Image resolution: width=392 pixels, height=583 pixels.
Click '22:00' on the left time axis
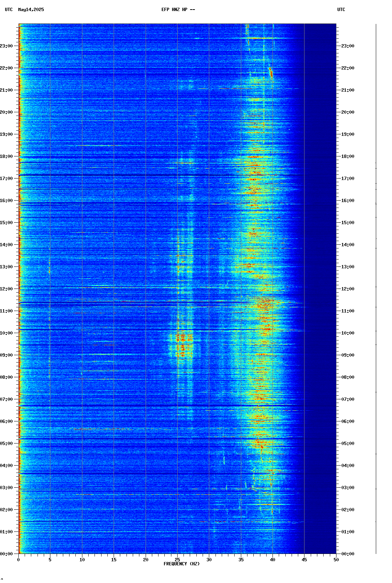coord(6,68)
